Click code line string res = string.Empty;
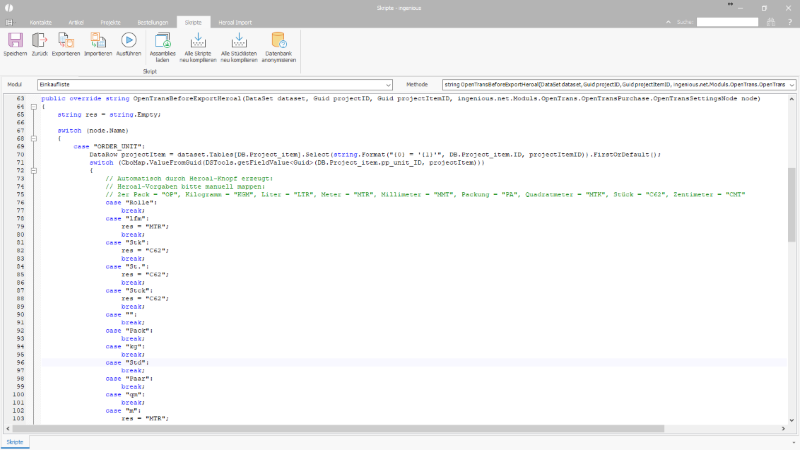Image resolution: width=800 pixels, height=450 pixels. point(109,114)
